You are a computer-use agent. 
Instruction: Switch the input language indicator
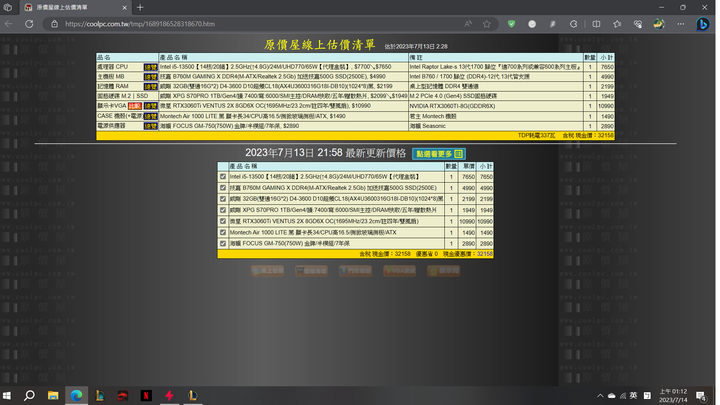tap(633, 395)
